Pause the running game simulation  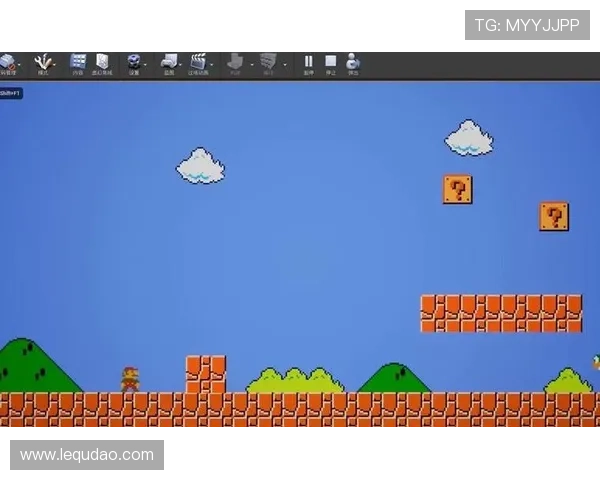[308, 62]
